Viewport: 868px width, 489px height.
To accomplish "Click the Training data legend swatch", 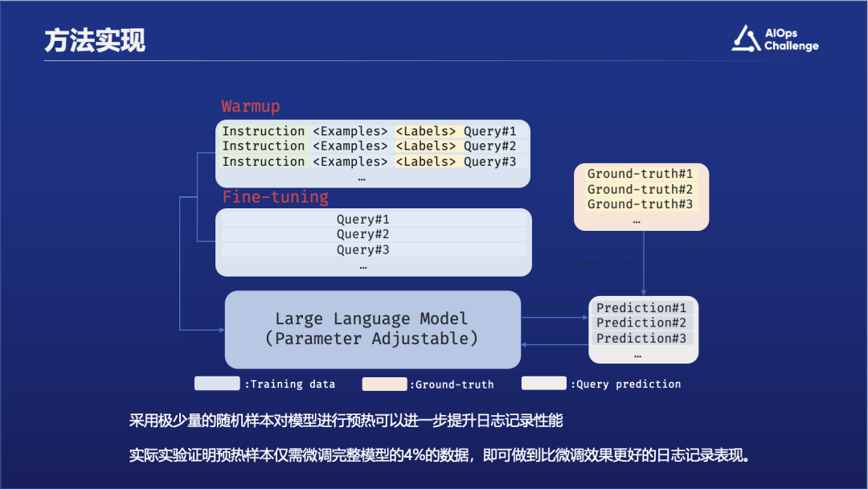I will tap(217, 384).
